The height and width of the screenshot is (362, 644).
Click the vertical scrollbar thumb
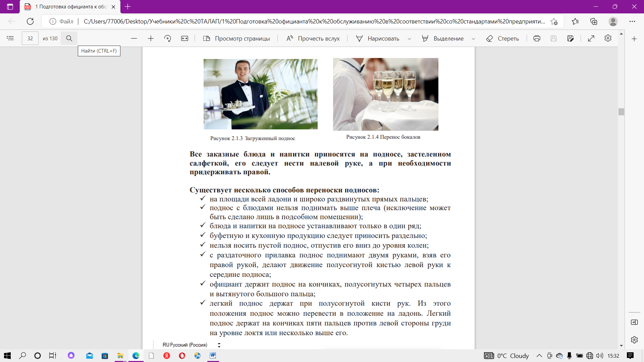[621, 112]
